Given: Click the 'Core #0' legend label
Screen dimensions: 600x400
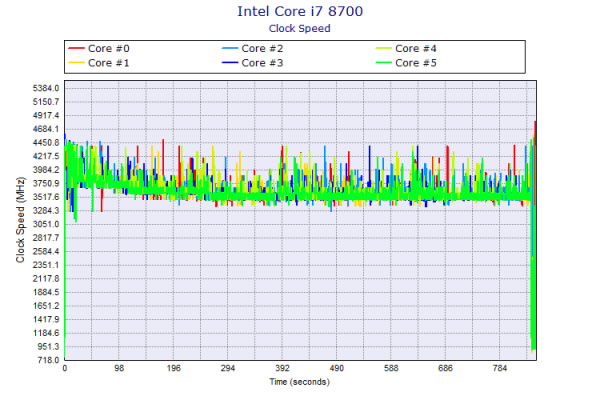Looking at the screenshot, I should point(109,49).
